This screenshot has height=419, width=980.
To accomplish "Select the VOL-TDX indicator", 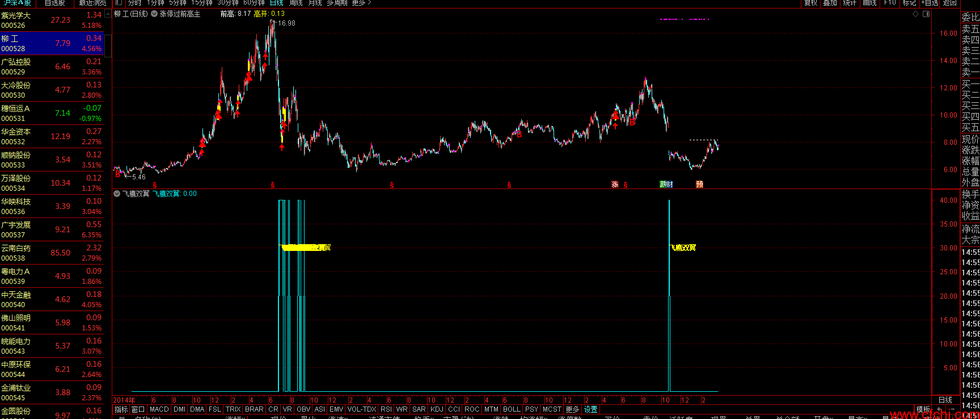I will pos(362,409).
